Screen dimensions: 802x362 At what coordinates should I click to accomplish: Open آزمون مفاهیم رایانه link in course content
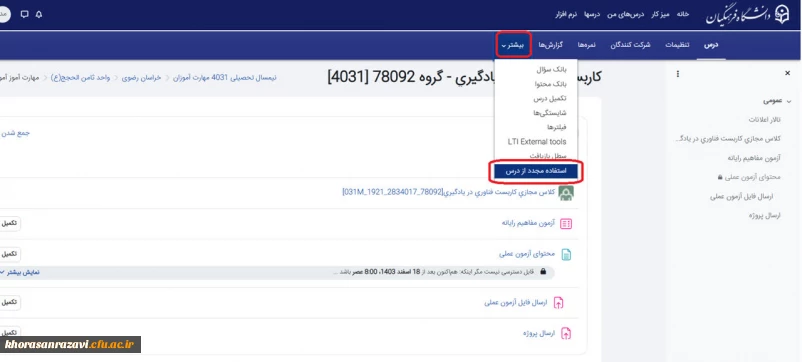(528, 223)
